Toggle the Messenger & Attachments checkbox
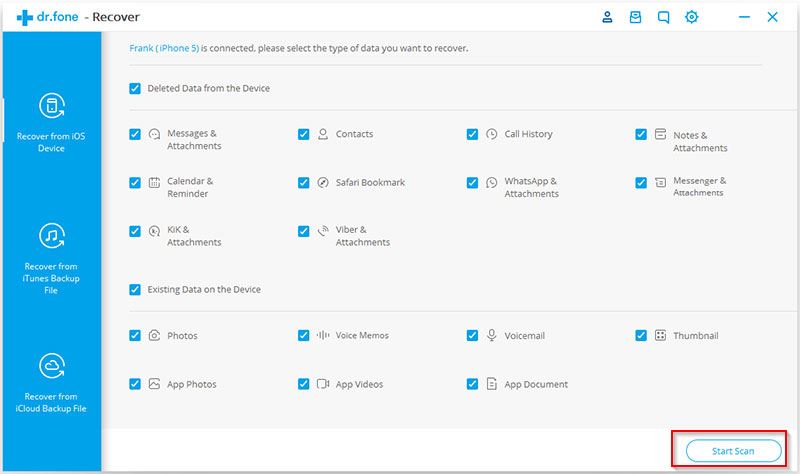This screenshot has width=800, height=474. tap(641, 183)
